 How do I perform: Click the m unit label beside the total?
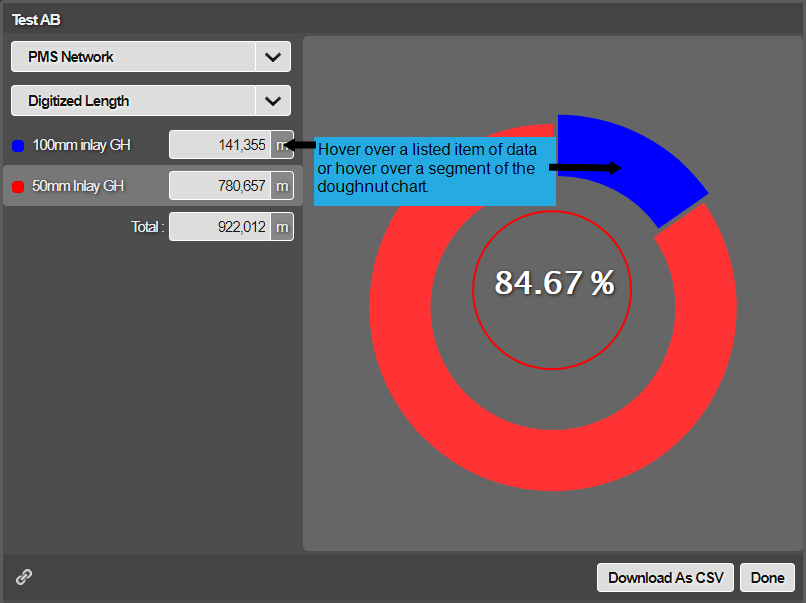coord(282,227)
